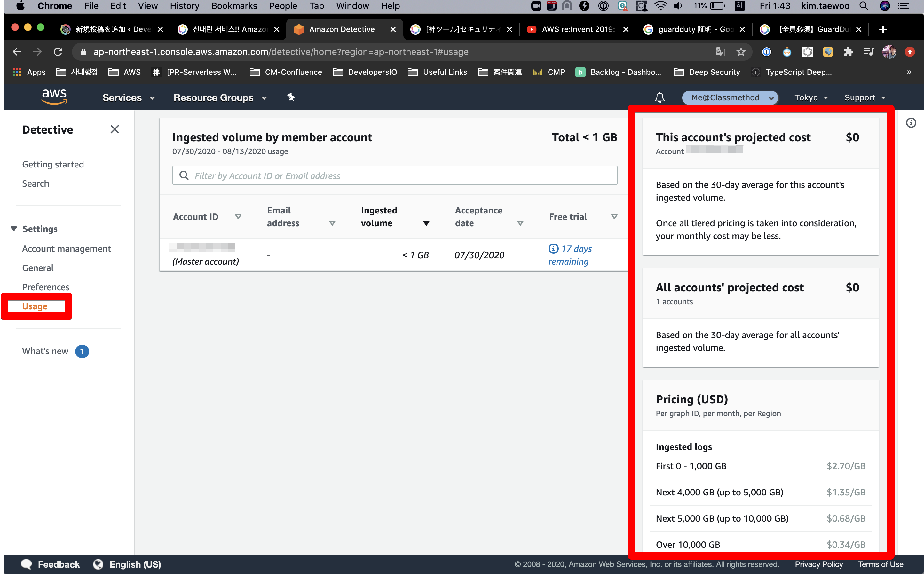Sort by Email address column arrow
This screenshot has height=574, width=924.
pos(332,223)
